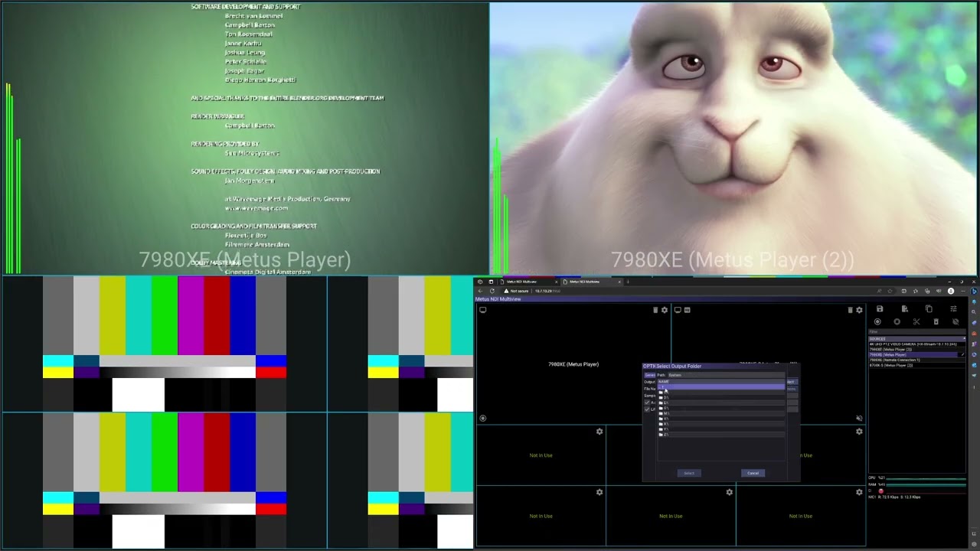The width and height of the screenshot is (980, 551).
Task: Open browser profile avatar icon
Action: click(x=951, y=291)
